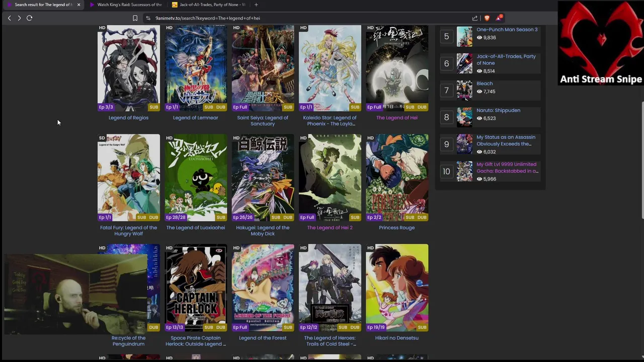Click 'Space Pirate Captain Herlock' title link
This screenshot has height=362, width=644.
196,341
